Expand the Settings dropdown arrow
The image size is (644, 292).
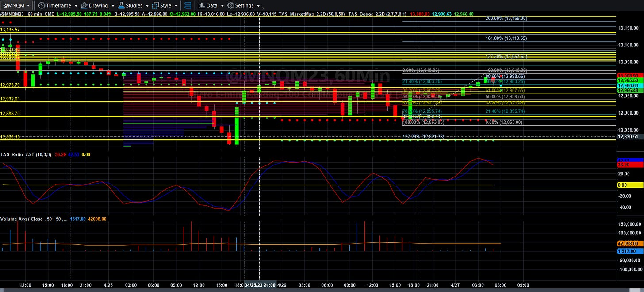click(258, 6)
